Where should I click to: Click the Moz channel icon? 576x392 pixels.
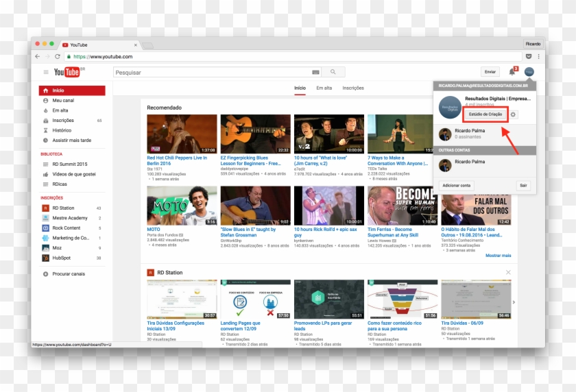point(45,248)
